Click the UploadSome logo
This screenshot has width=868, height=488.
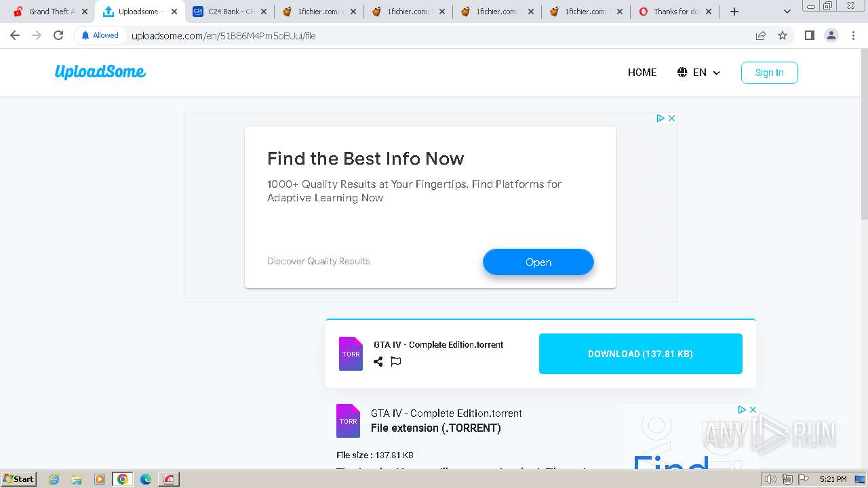coord(100,72)
